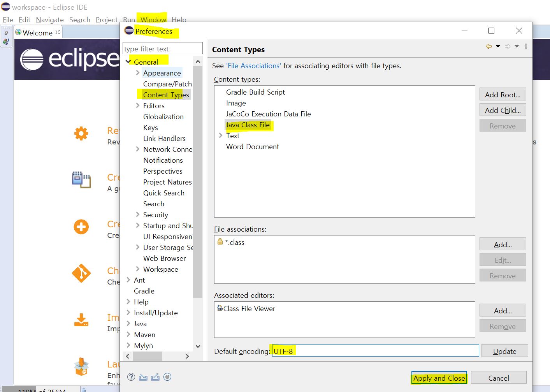Click the Default encoding text field
The width and height of the screenshot is (550, 392).
tap(375, 351)
